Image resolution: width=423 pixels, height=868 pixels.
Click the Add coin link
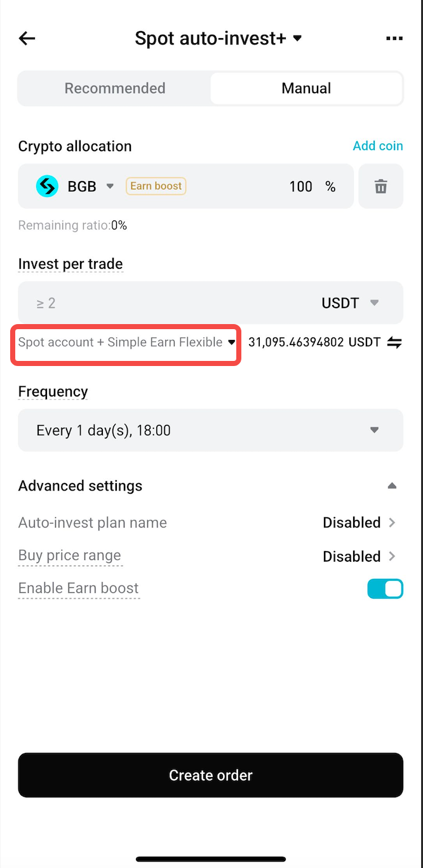click(x=377, y=146)
